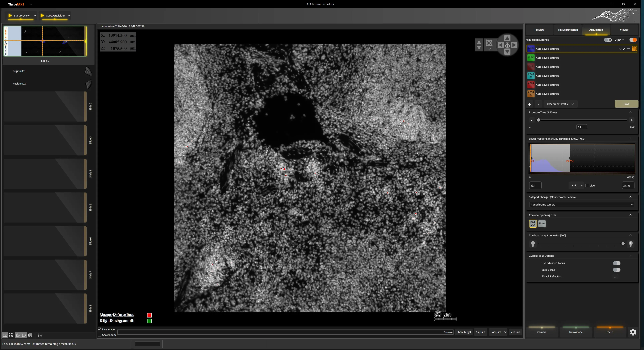This screenshot has width=644, height=350.
Task: Toggle Use Extended Focus switch
Action: [616, 263]
